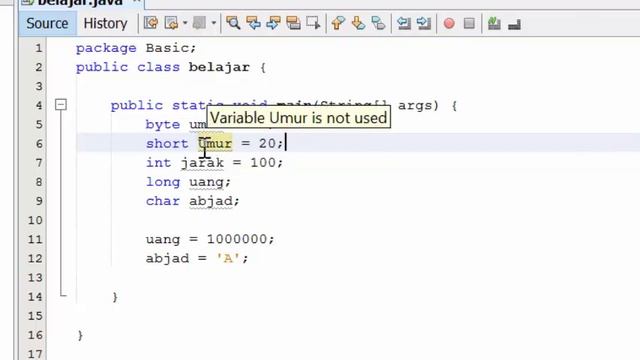Click the word 'package' on line 1
This screenshot has width=640, height=360.
106,48
